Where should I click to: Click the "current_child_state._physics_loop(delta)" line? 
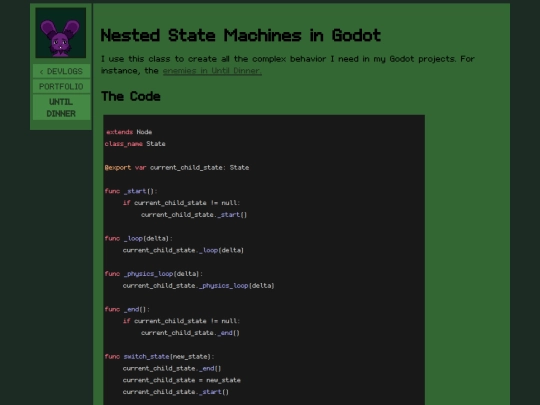pyautogui.click(x=198, y=286)
